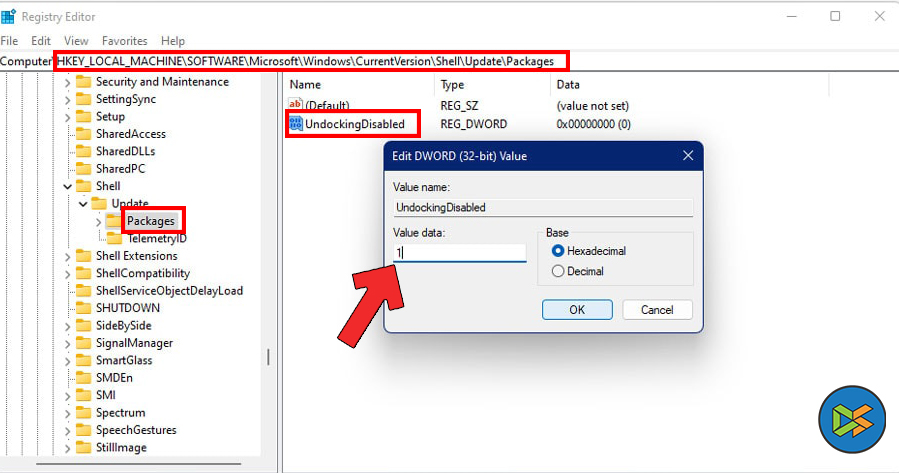Expand the ShellCompatibility key
This screenshot has width=899, height=473.
(67, 273)
